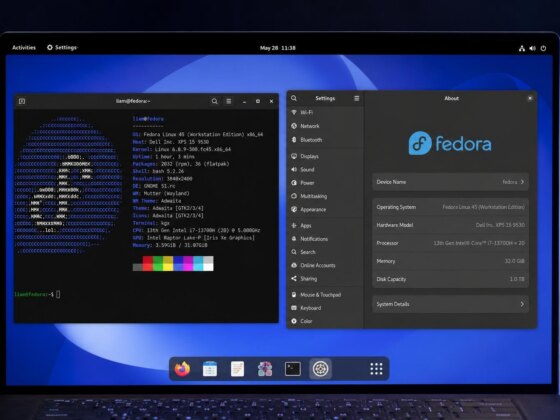Expand the System Details row
The width and height of the screenshot is (560, 420).
pyautogui.click(x=450, y=304)
